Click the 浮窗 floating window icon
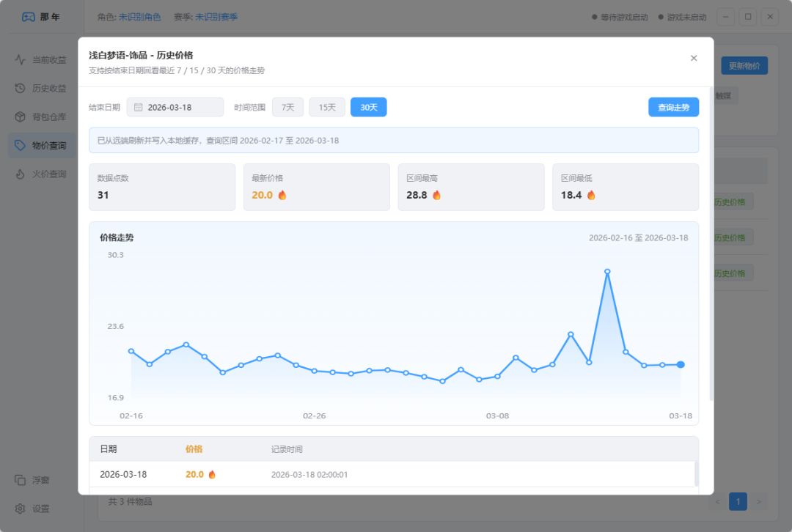 (x=21, y=480)
